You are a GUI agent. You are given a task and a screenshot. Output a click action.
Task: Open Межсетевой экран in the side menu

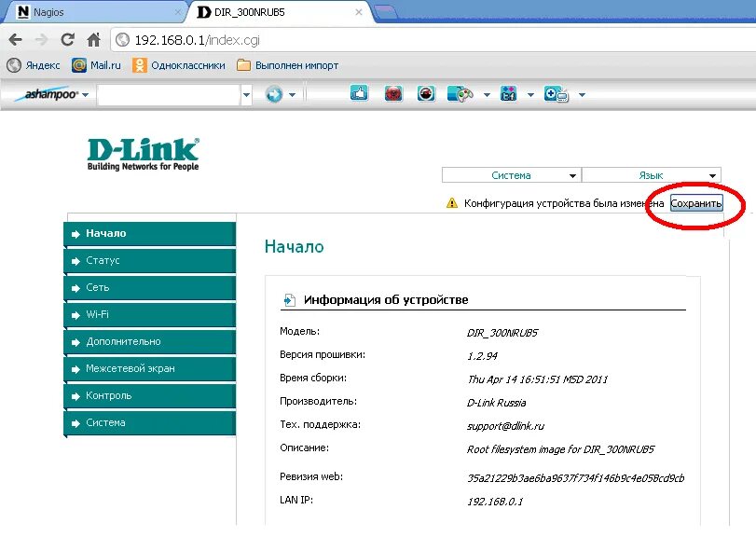tap(149, 368)
